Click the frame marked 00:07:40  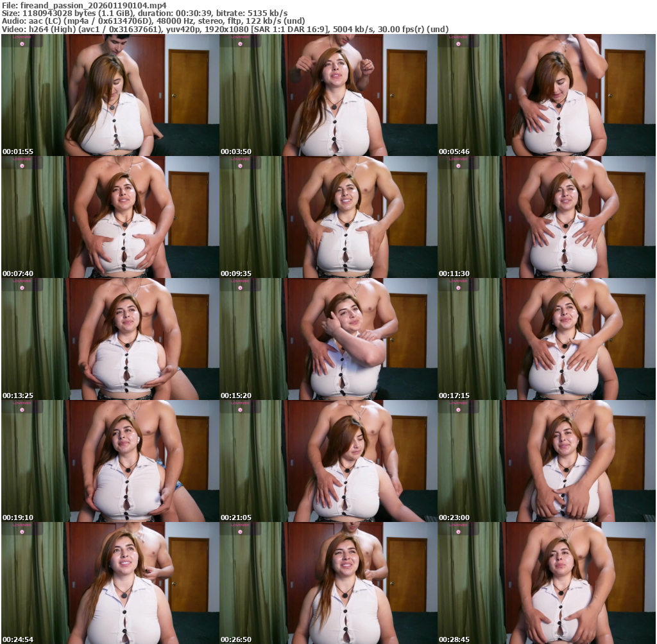(110, 217)
